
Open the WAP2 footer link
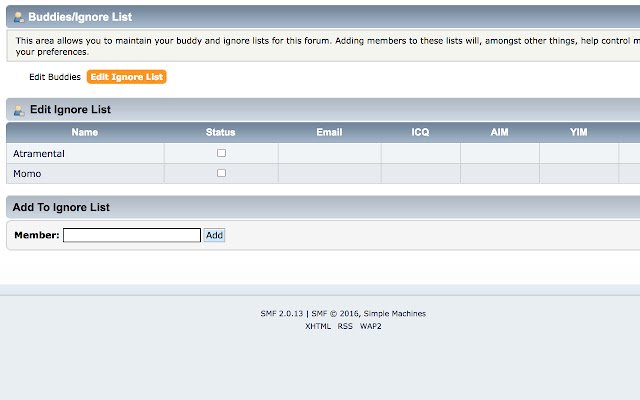(x=371, y=326)
